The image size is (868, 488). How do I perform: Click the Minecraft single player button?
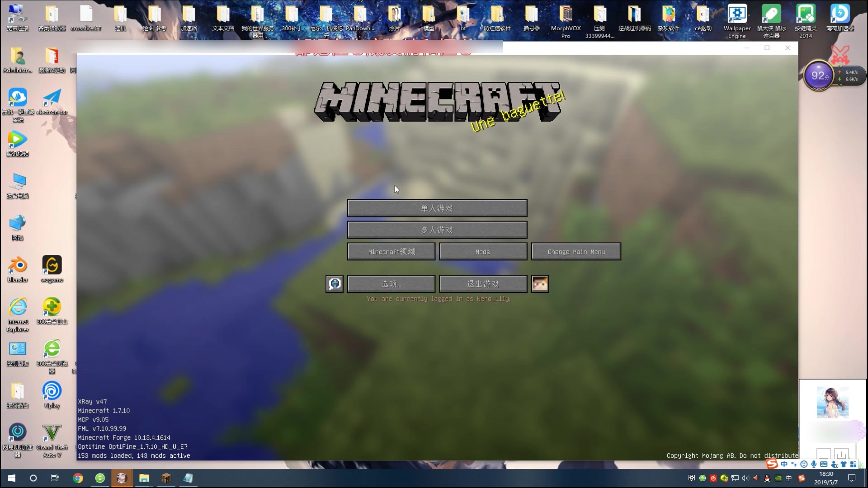(437, 207)
